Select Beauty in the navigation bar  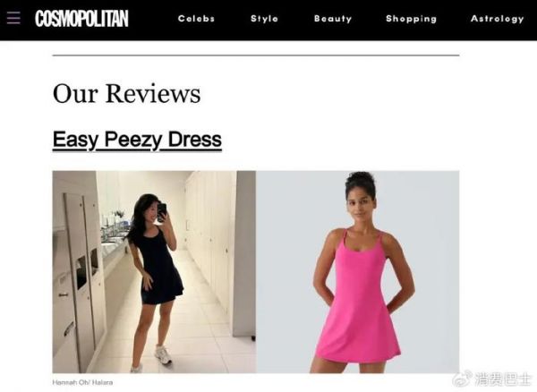tap(333, 19)
